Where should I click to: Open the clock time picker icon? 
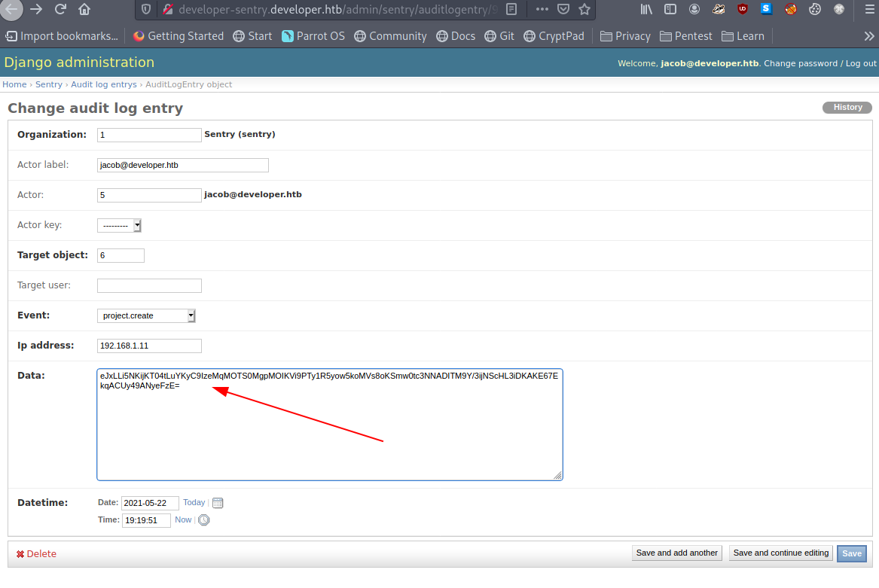pos(203,519)
